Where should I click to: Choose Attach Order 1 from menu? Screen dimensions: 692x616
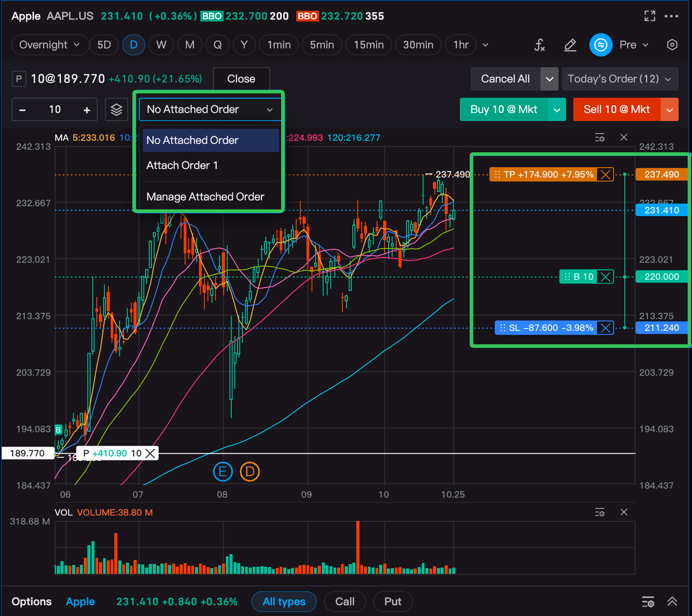182,165
